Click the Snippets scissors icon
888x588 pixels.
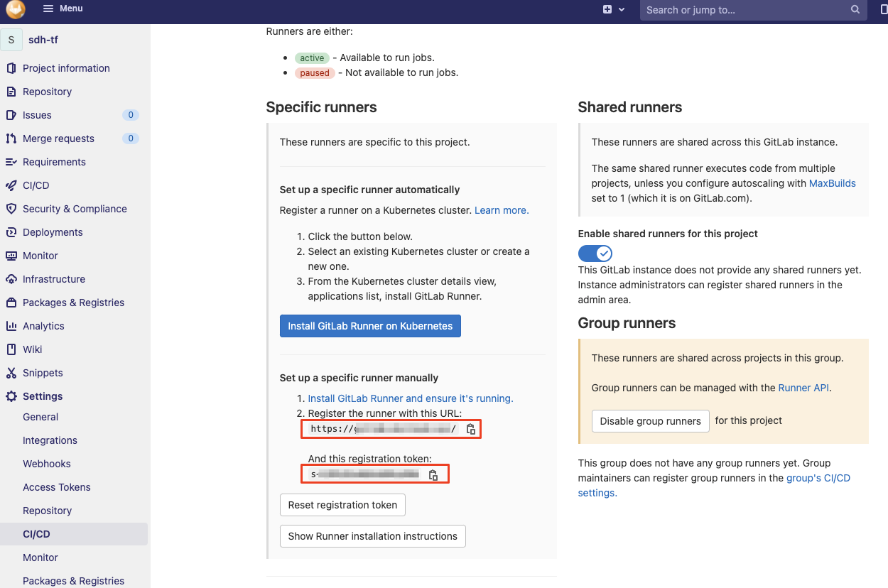(11, 373)
